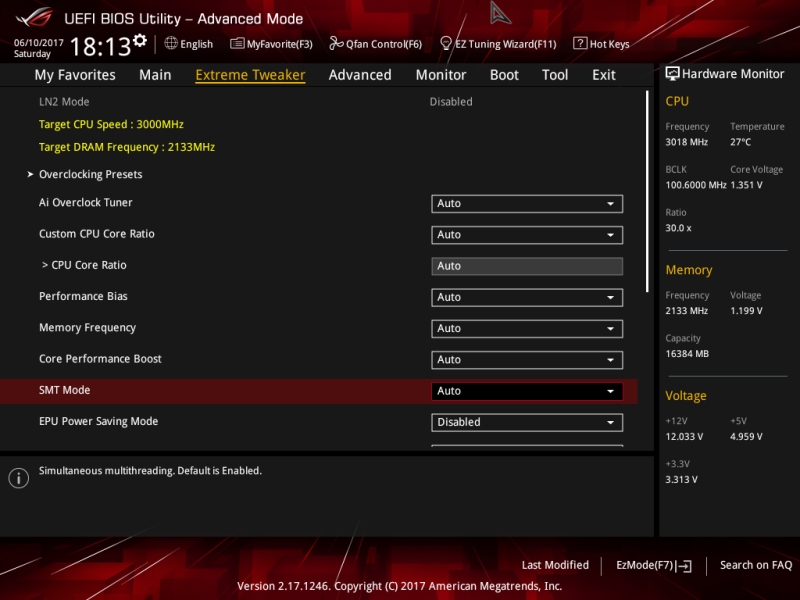
Task: Click the ROG logo icon
Action: 34,18
